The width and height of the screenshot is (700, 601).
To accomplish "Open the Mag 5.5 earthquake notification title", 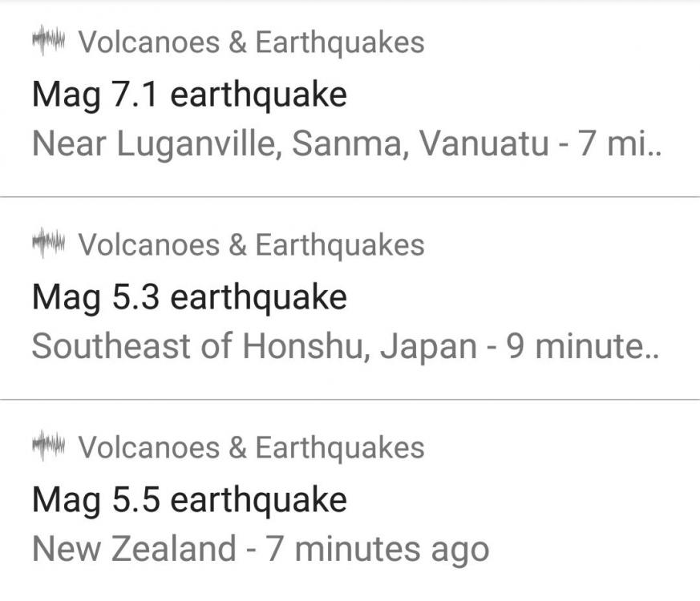I will pos(189,500).
